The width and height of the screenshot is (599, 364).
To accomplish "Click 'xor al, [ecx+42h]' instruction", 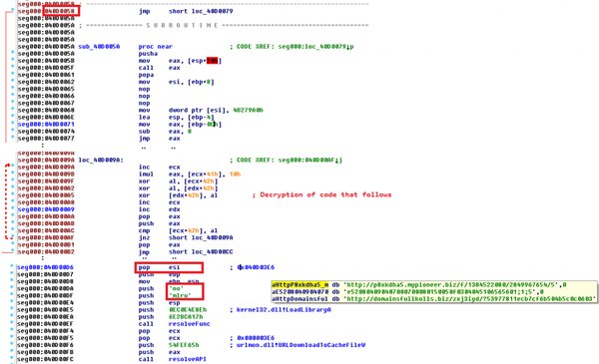I will tap(179, 182).
